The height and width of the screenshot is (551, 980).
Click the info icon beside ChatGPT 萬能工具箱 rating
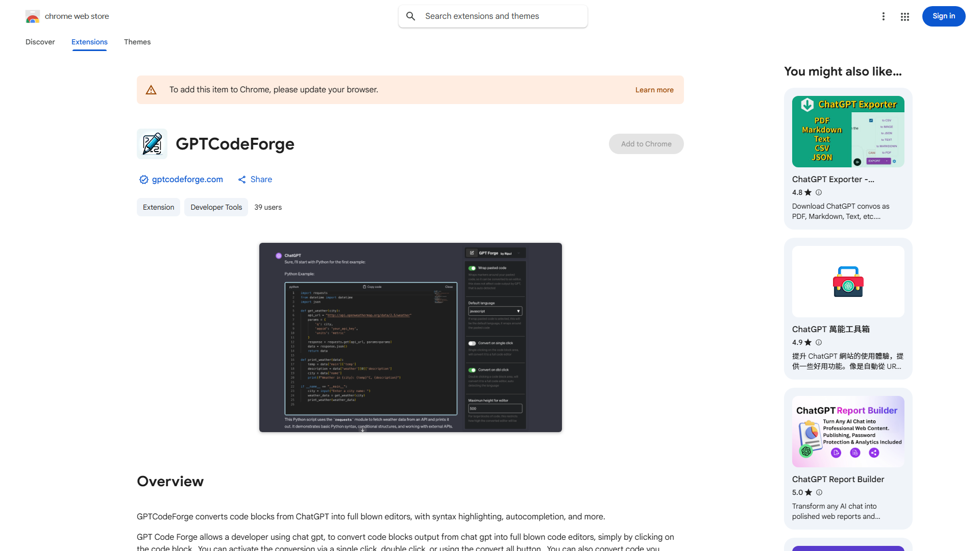tap(819, 342)
